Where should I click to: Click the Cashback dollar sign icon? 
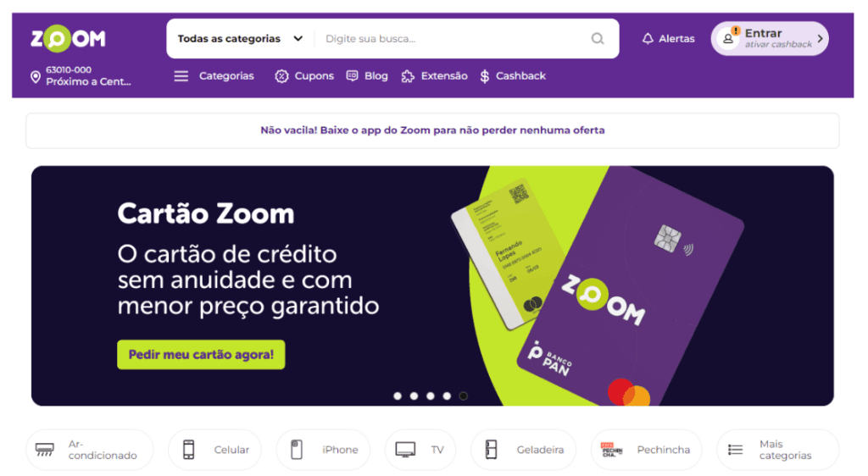point(484,76)
